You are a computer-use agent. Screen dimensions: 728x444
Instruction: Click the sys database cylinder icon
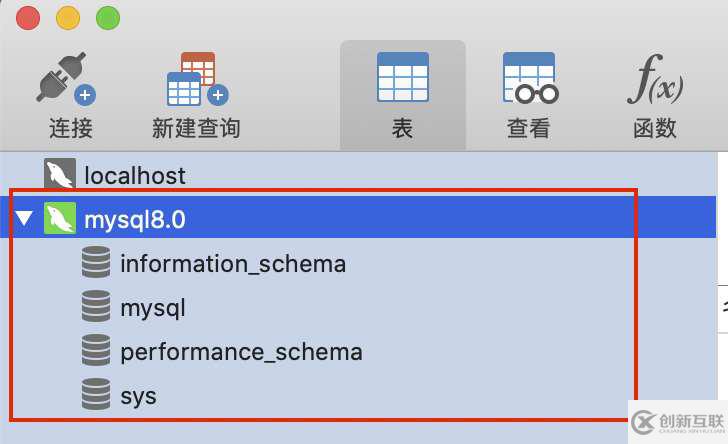tap(96, 396)
